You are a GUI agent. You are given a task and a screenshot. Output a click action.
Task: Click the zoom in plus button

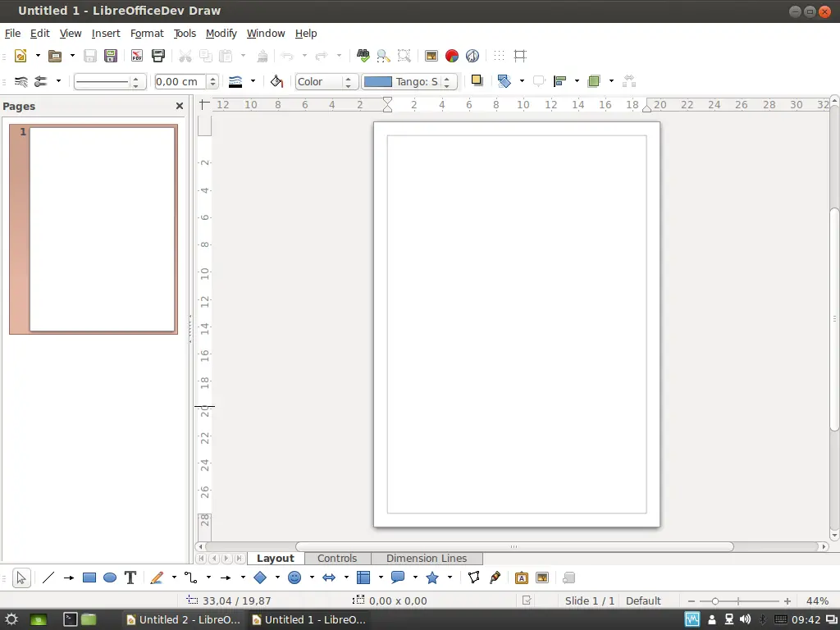787,601
